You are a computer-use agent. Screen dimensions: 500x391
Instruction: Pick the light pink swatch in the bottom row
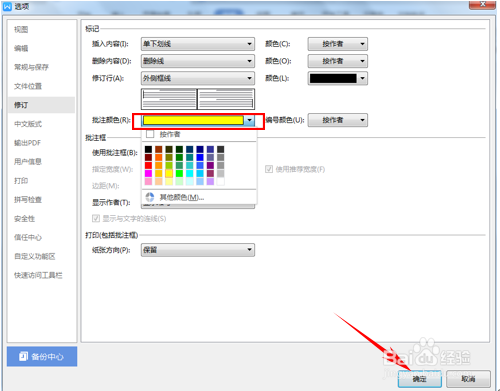click(148, 181)
